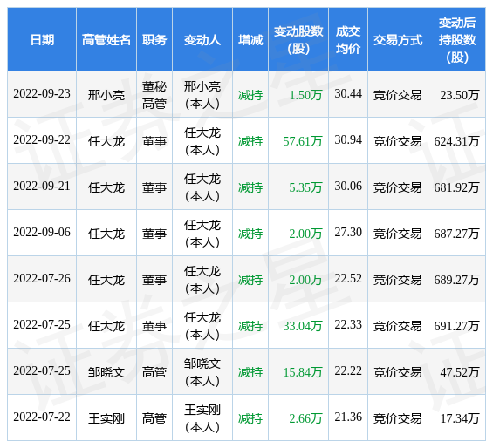Select the 高管姓名 column header
Viewport: 486px width, 448px height.
106,40
